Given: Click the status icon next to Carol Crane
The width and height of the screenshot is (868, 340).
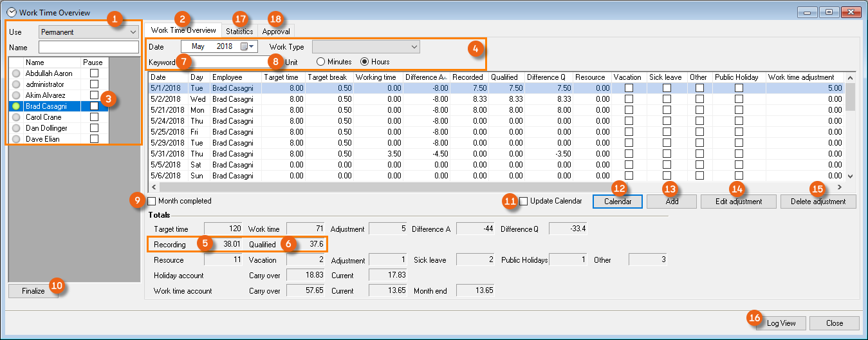Looking at the screenshot, I should [x=16, y=117].
